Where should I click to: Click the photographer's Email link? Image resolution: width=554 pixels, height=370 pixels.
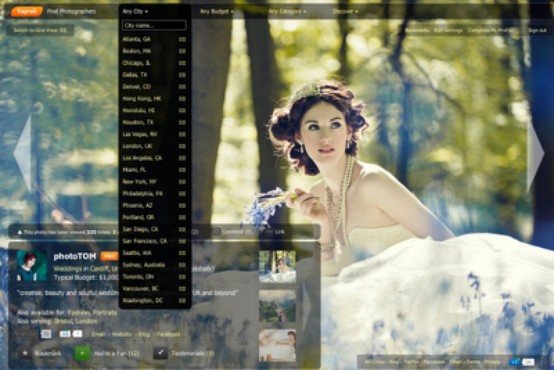tap(98, 334)
